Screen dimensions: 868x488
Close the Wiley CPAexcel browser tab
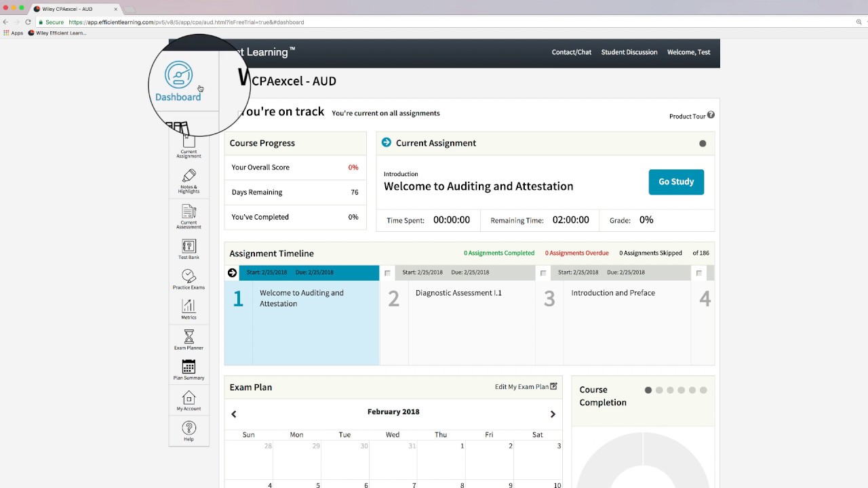pyautogui.click(x=115, y=9)
